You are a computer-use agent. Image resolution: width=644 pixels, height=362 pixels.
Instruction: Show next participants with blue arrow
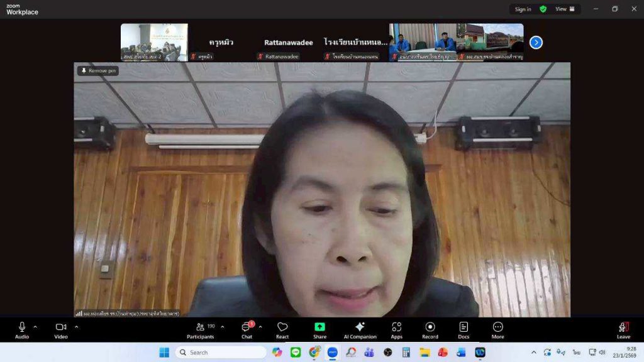[x=536, y=42]
